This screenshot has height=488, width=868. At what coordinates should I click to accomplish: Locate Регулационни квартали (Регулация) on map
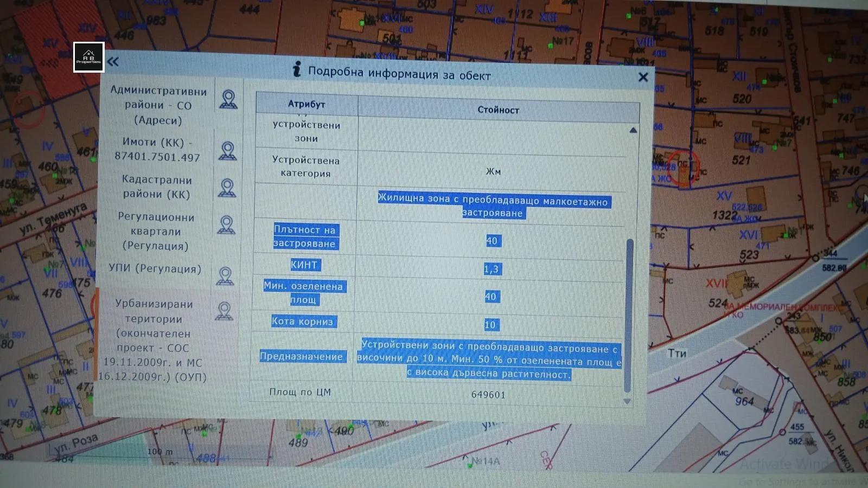tap(226, 224)
